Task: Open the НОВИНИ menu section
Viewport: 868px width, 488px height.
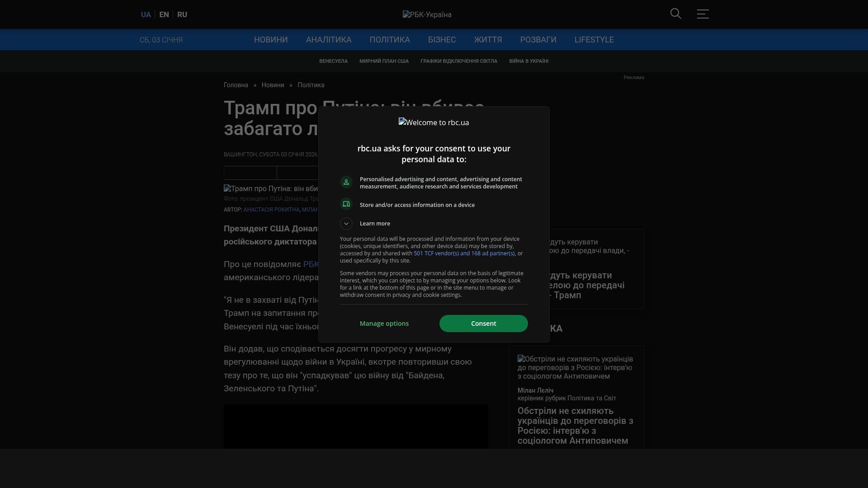Action: pyautogui.click(x=271, y=40)
